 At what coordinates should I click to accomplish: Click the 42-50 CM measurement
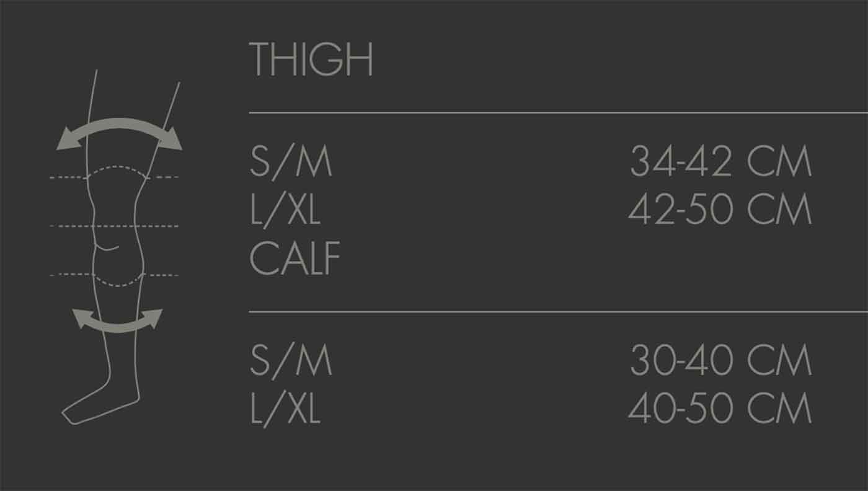pos(719,211)
